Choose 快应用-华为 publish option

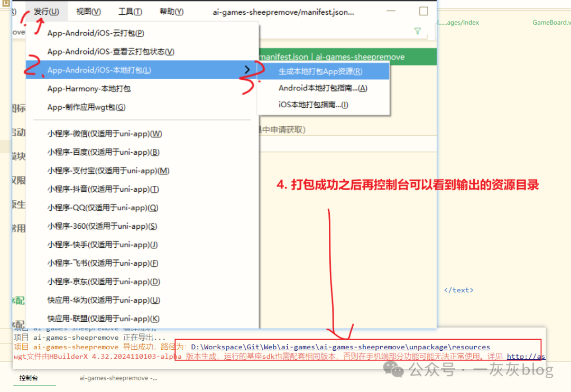(104, 300)
